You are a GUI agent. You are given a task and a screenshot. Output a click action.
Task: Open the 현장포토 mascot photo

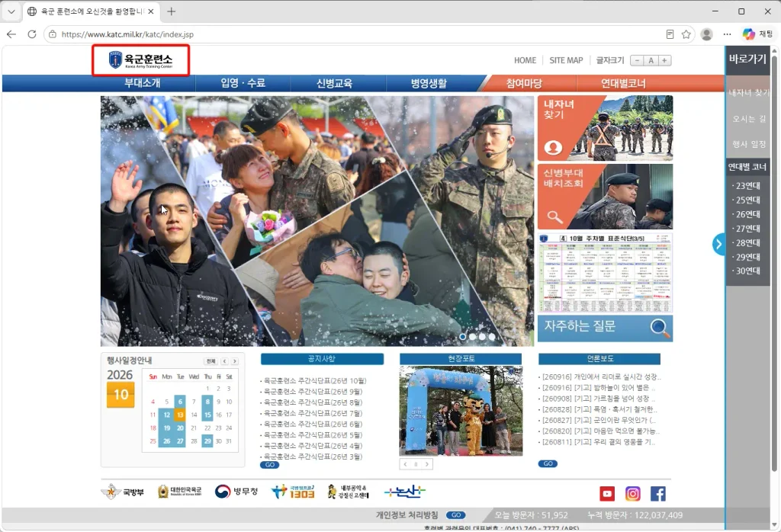point(461,411)
